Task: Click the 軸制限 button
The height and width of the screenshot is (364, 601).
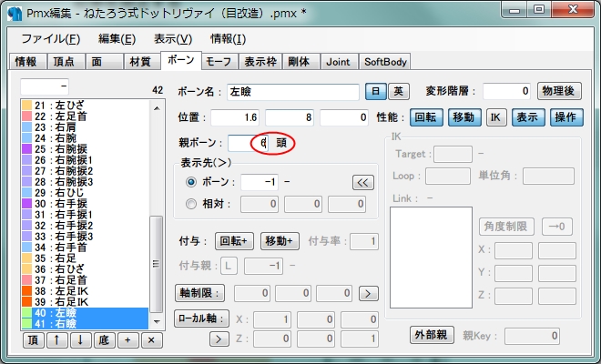Action: coord(199,293)
